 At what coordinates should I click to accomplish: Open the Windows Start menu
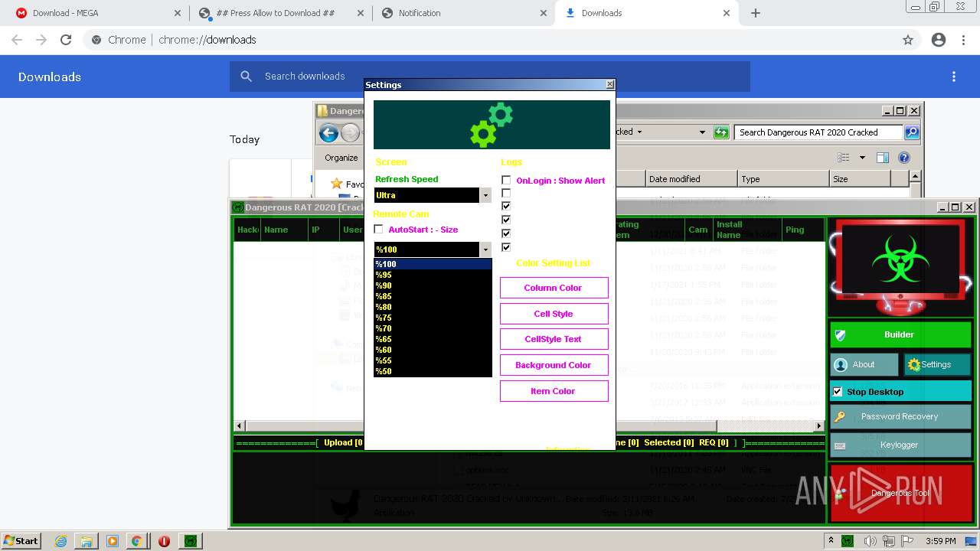pos(21,541)
